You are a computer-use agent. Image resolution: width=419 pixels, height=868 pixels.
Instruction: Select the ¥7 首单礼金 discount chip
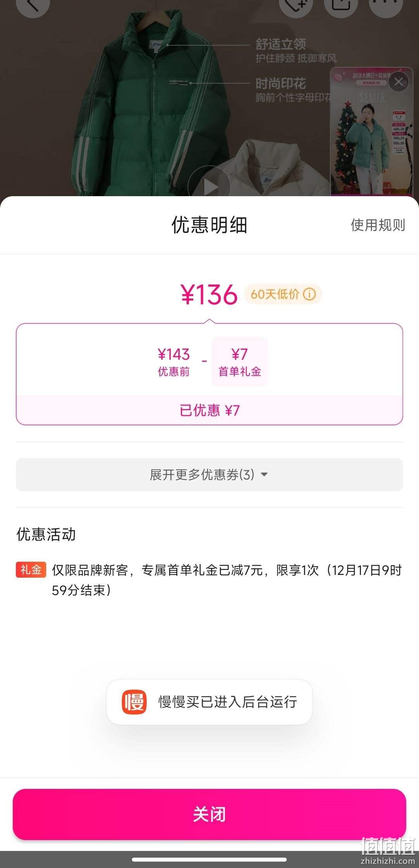pos(239,361)
